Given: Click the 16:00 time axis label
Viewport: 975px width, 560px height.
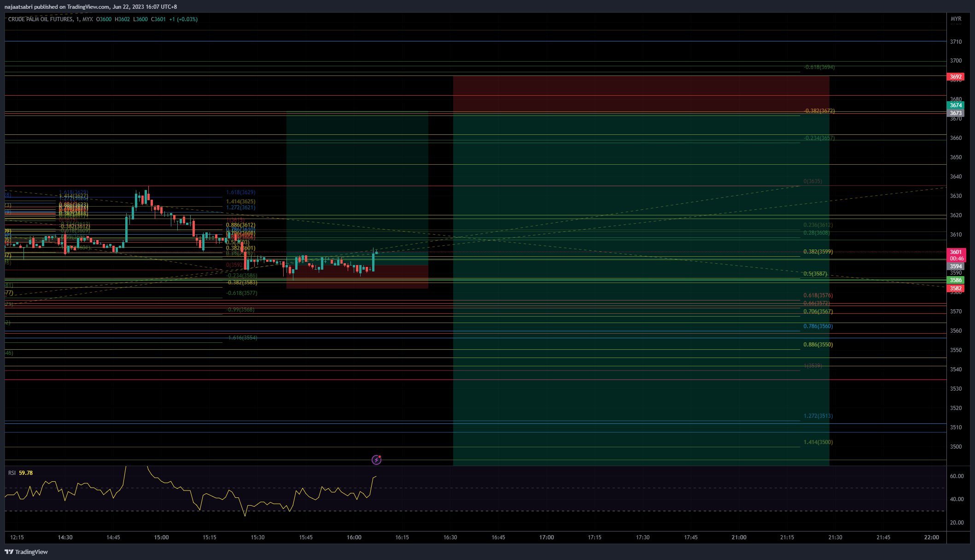Looking at the screenshot, I should point(354,537).
